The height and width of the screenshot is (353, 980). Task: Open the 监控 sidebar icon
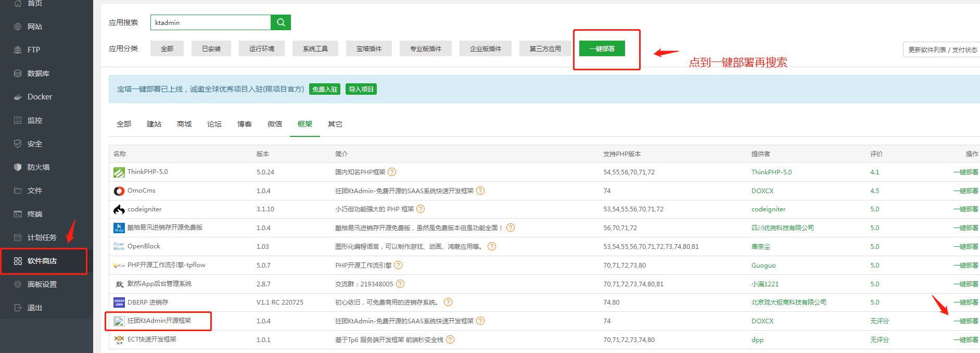(18, 120)
